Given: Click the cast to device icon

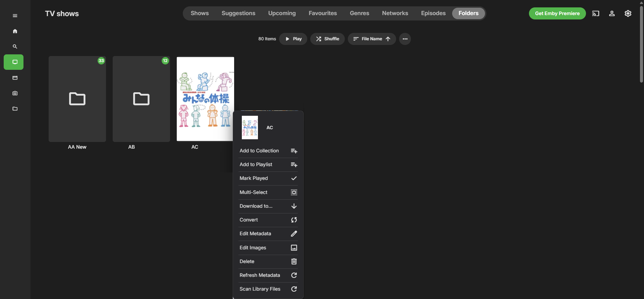Looking at the screenshot, I should pos(596,13).
